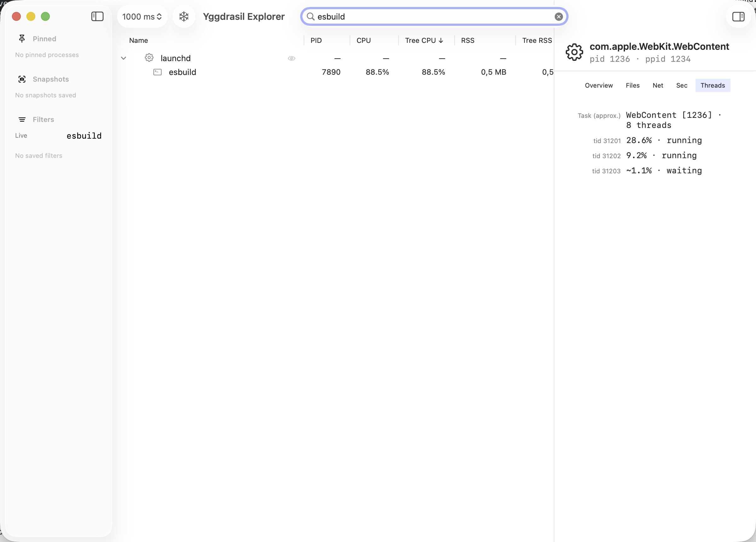Click the Filters lines icon

[x=22, y=119]
